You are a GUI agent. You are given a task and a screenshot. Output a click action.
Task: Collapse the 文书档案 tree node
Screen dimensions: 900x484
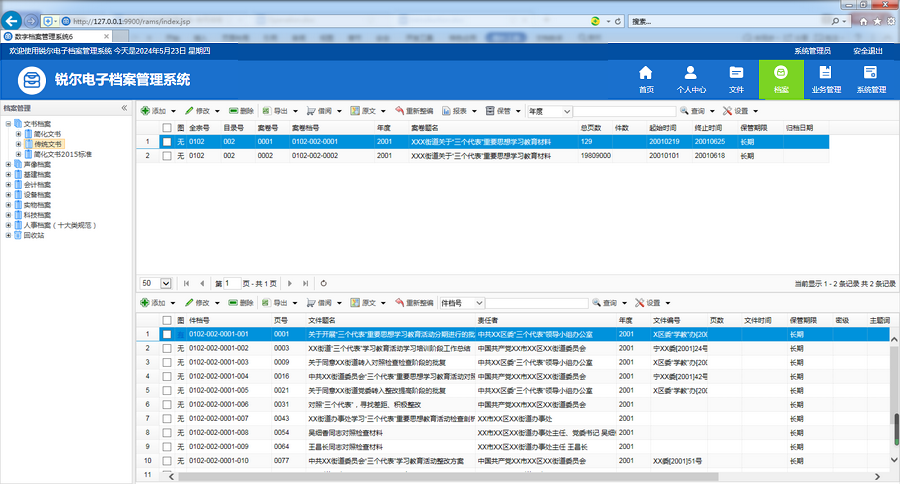(x=8, y=123)
